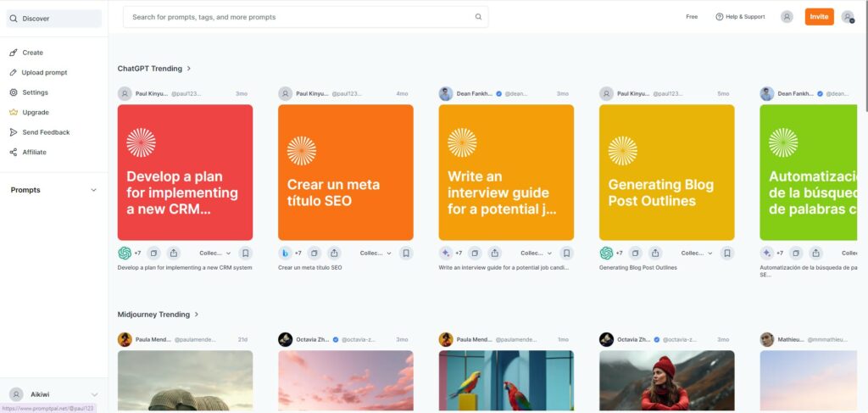868x413 pixels.
Task: Open the woman in red beanie thumbnail
Action: tap(666, 380)
